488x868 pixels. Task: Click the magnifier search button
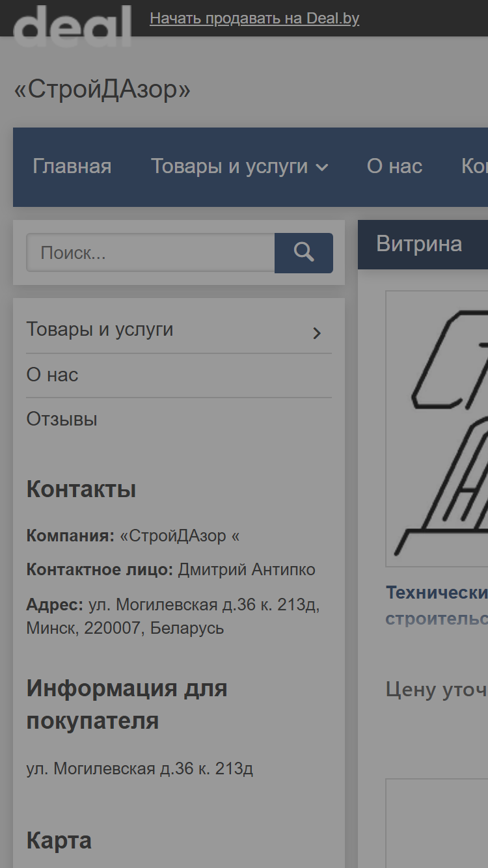[x=304, y=252]
